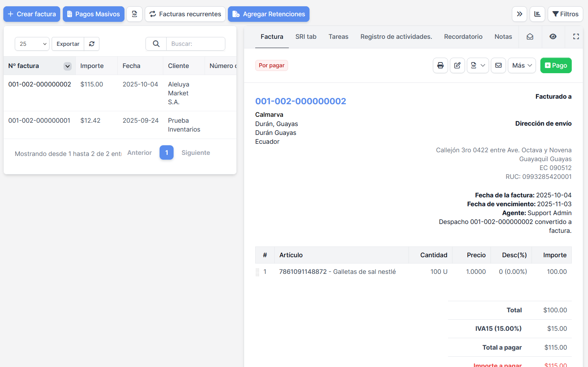The image size is (588, 367).
Task: Click the Crear factura button
Action: tap(32, 14)
